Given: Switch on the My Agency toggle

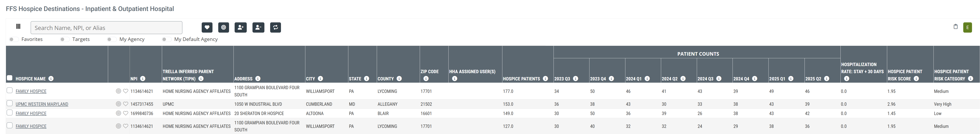Looking at the screenshot, I should [111, 39].
